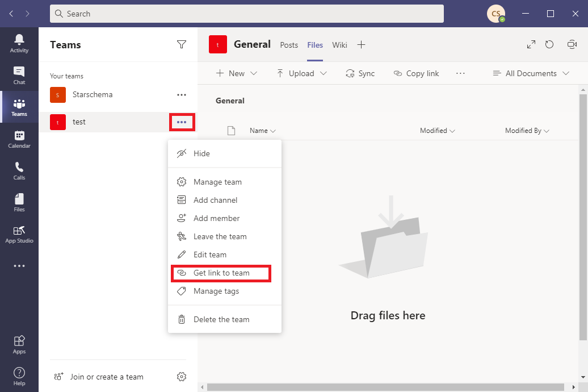
Task: Open the New file dropdown
Action: 237,74
